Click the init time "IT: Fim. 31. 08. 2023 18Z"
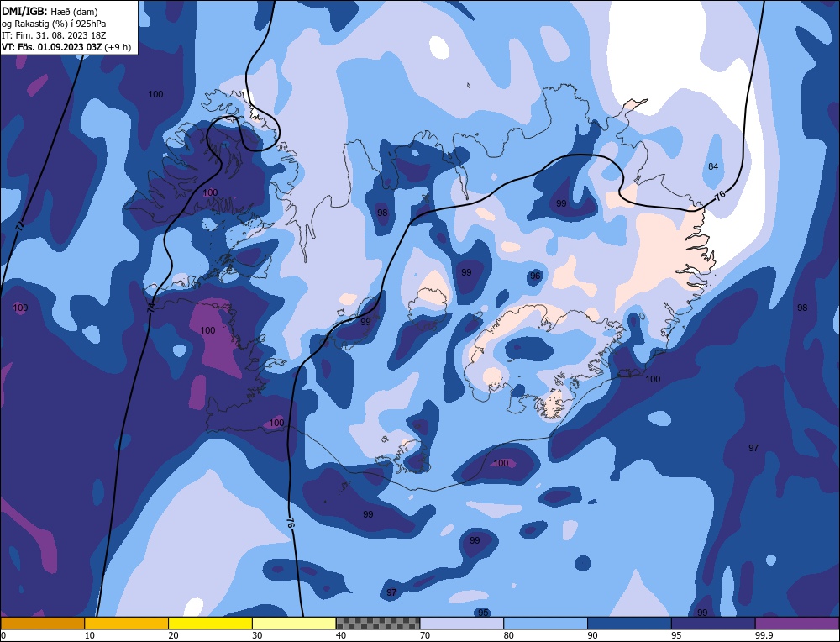840x642 pixels. pyautogui.click(x=54, y=35)
